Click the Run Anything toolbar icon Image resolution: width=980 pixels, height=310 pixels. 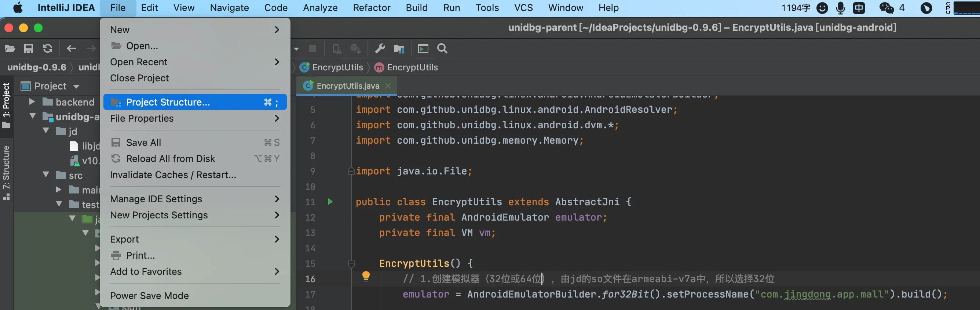423,48
